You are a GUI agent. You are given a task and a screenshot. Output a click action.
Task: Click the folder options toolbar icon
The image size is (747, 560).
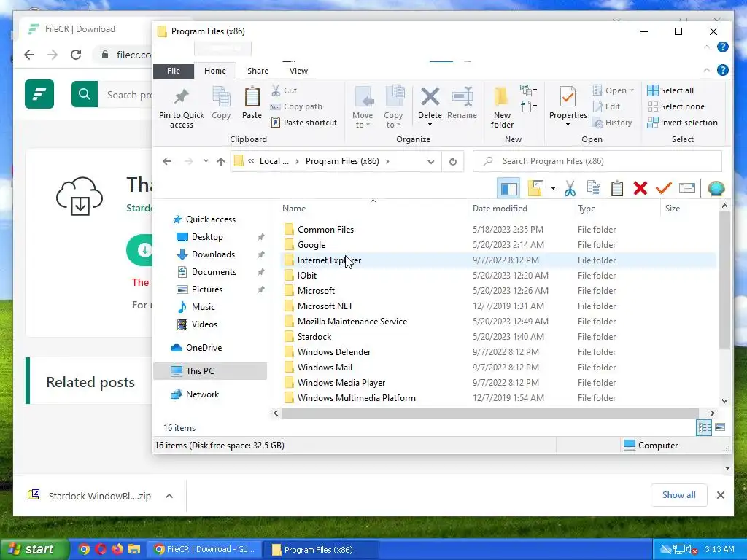click(536, 188)
